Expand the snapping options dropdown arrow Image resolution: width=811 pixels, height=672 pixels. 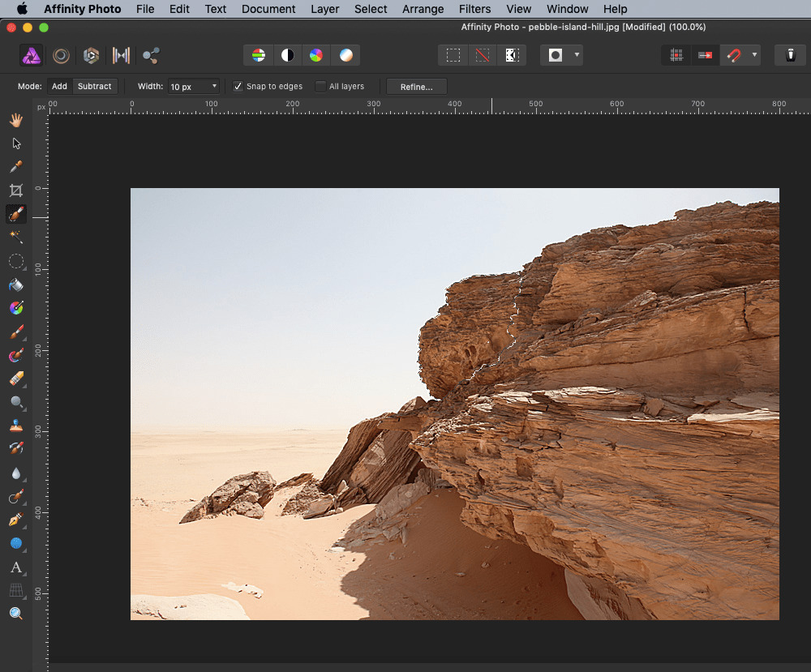(x=755, y=55)
